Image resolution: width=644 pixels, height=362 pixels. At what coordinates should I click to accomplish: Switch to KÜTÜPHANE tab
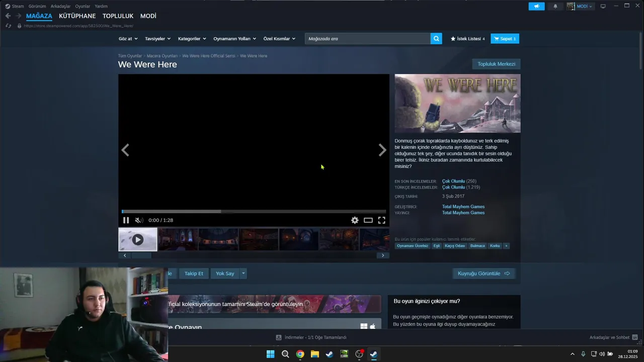[77, 16]
